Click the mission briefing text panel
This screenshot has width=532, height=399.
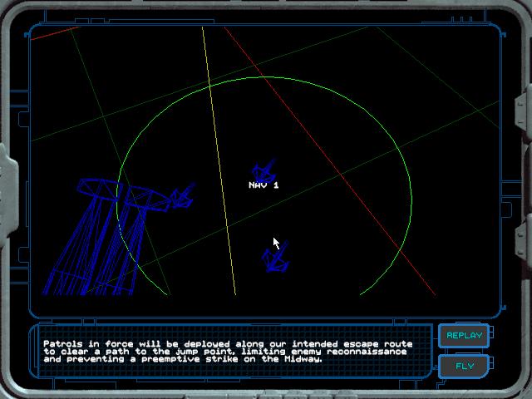[231, 352]
